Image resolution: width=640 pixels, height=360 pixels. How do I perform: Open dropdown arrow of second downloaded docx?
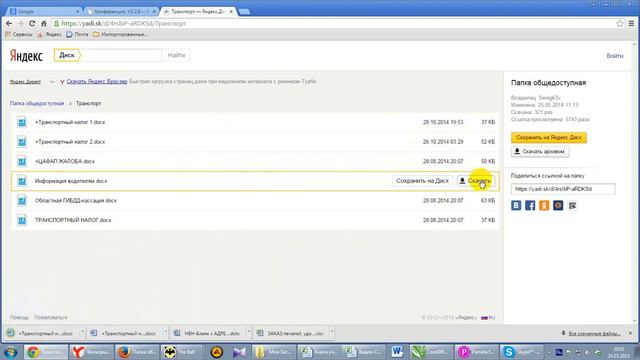pyautogui.click(x=165, y=333)
